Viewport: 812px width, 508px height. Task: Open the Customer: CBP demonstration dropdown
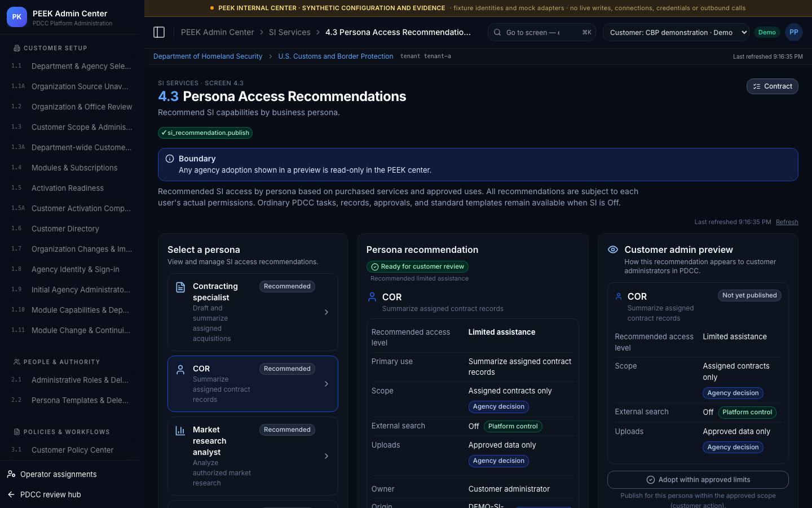coord(676,32)
